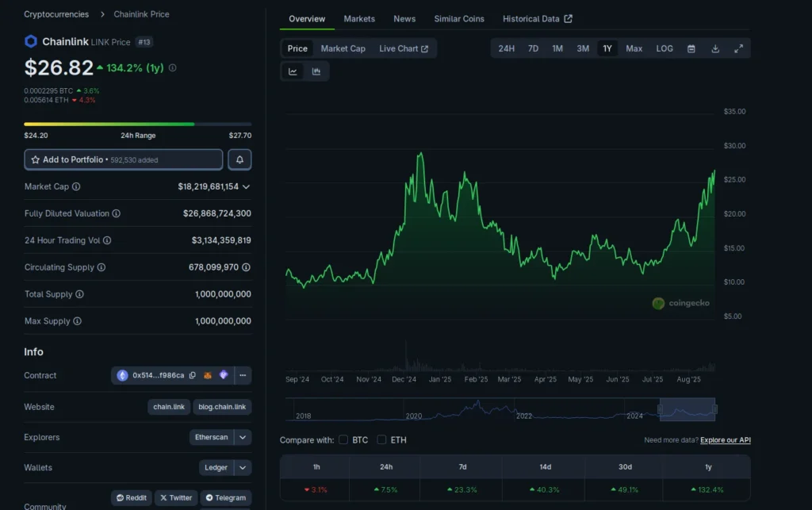Click Add to Portfolio button
This screenshot has height=510, width=812.
click(123, 159)
